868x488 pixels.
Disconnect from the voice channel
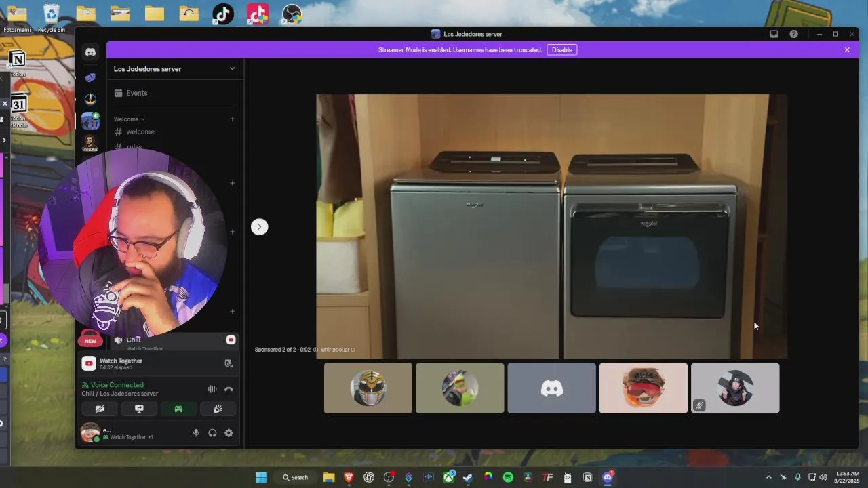click(x=229, y=389)
